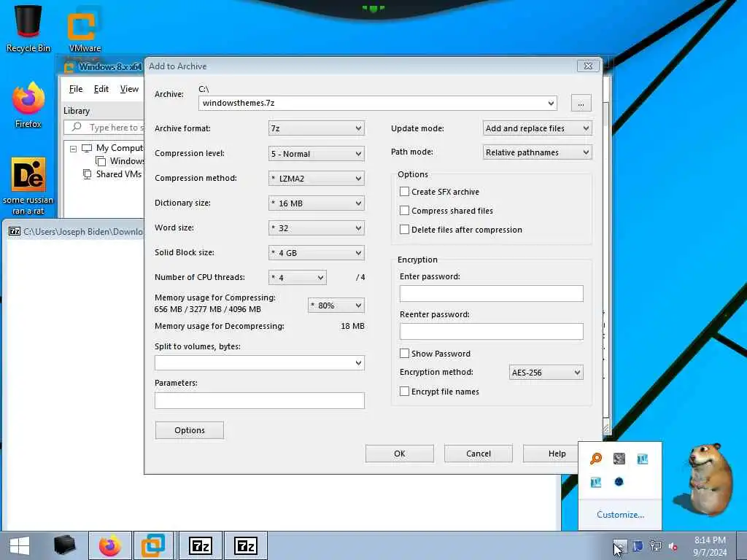Open memory usage percentage dropdown showing 80%
747x560 pixels.
tap(336, 306)
